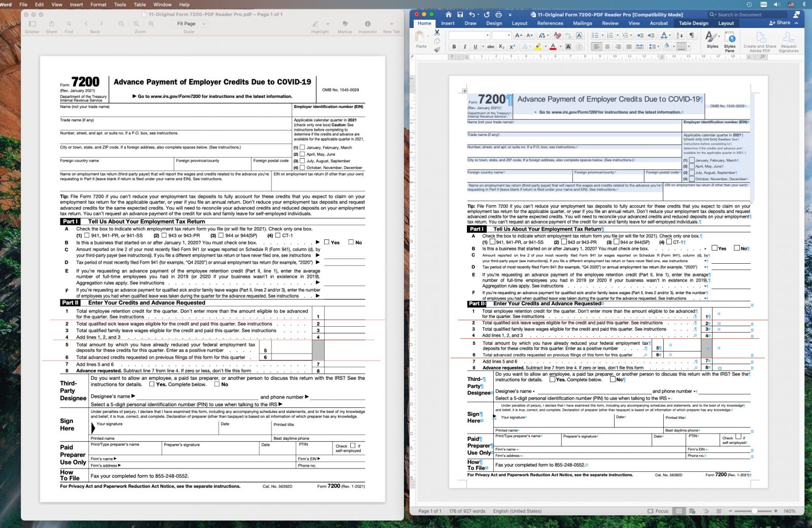
Task: Justify text in Word ribbon
Action: [629, 47]
